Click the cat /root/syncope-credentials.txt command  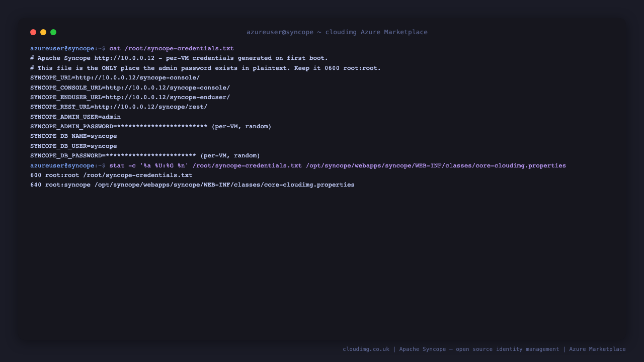[172, 49]
